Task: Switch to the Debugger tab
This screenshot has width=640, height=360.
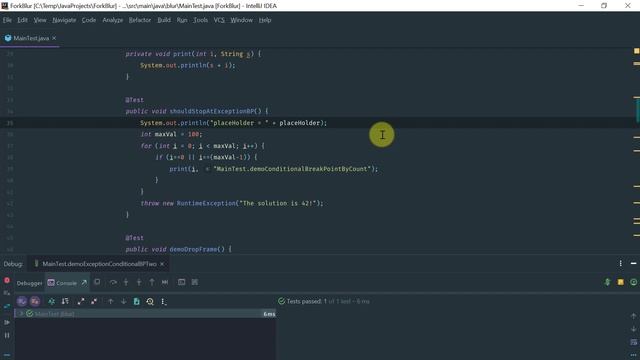Action: click(29, 283)
